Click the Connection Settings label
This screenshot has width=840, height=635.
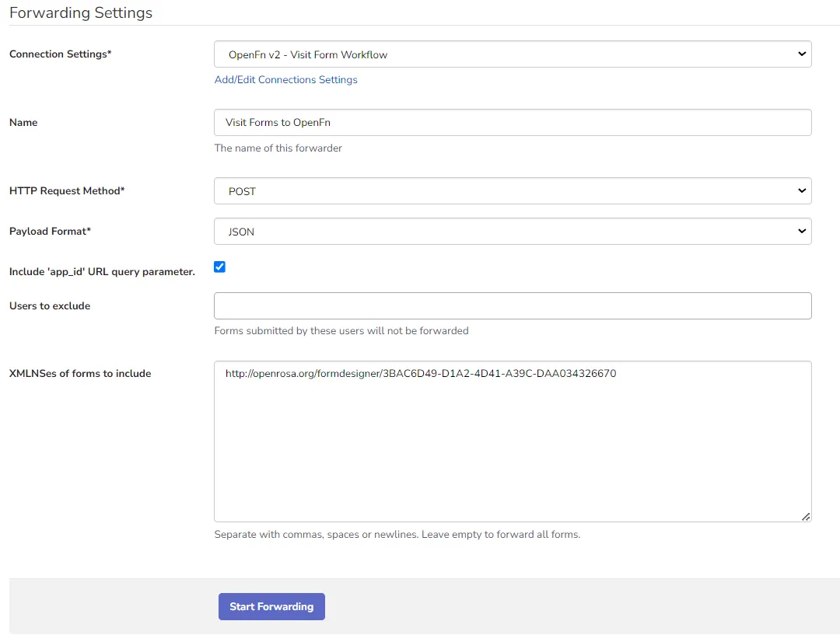[61, 54]
